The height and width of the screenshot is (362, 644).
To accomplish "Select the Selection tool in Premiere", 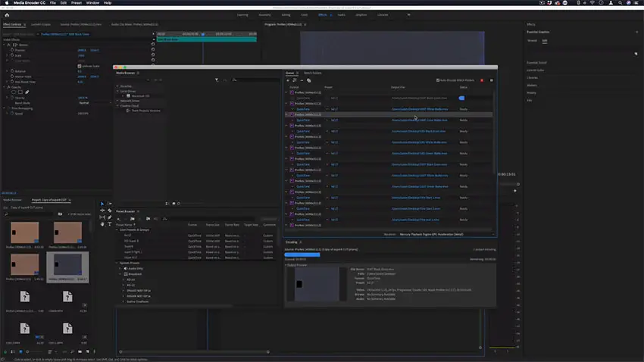I will pos(102,204).
